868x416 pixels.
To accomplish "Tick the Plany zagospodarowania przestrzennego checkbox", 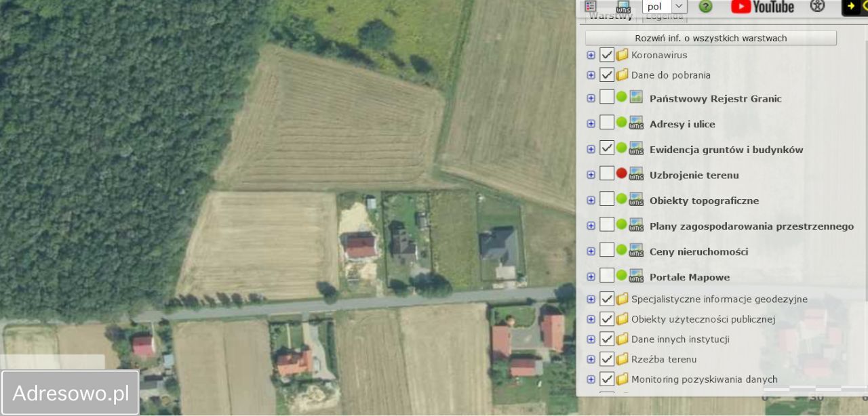I will 607,225.
